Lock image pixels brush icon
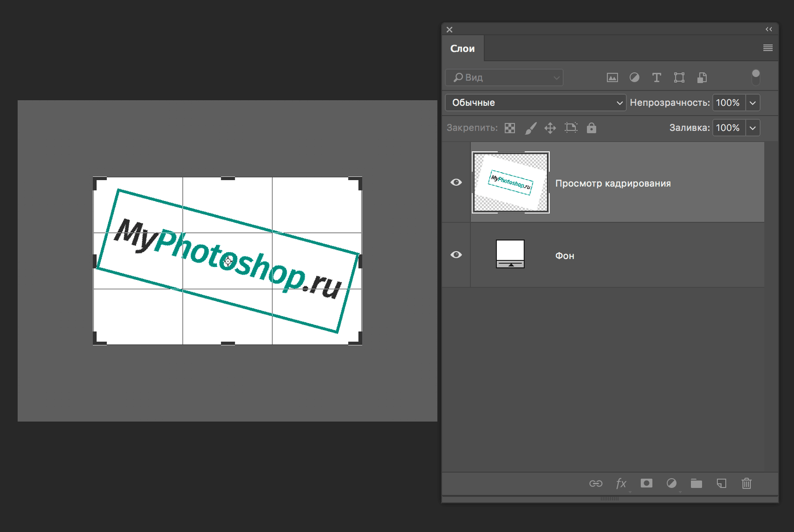Screen dimensions: 794x532 pyautogui.click(x=530, y=128)
